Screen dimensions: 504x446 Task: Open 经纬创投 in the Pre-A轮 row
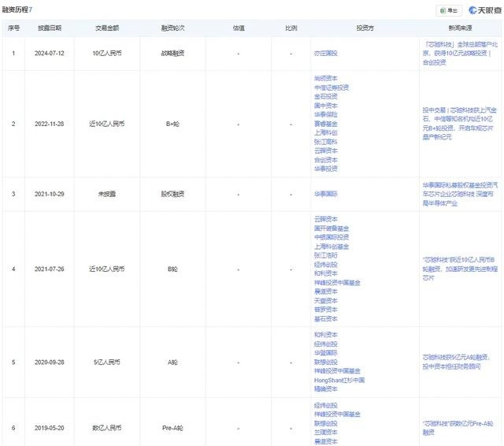[325, 406]
